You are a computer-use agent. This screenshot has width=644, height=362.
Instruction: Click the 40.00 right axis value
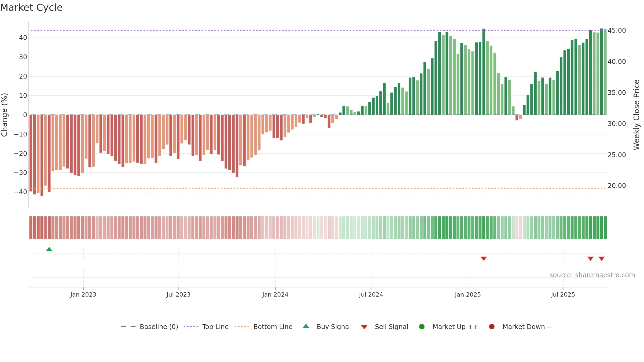(617, 62)
